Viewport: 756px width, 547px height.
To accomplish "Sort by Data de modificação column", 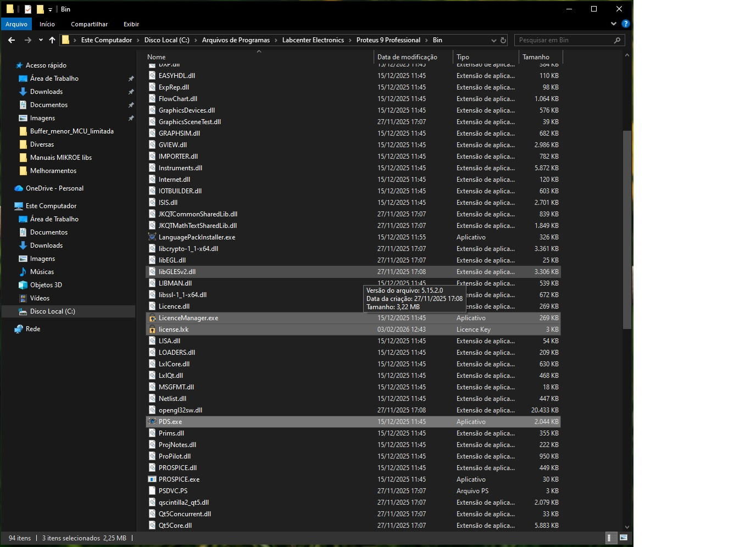I will coord(413,57).
